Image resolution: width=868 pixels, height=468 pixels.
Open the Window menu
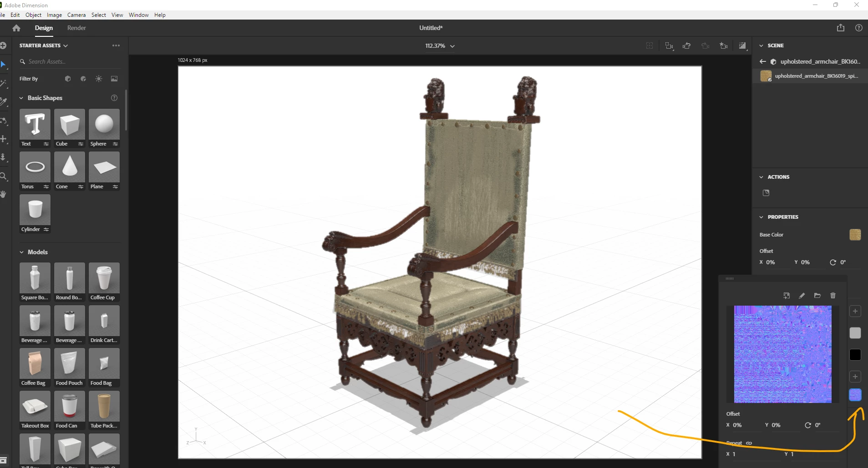(x=139, y=15)
